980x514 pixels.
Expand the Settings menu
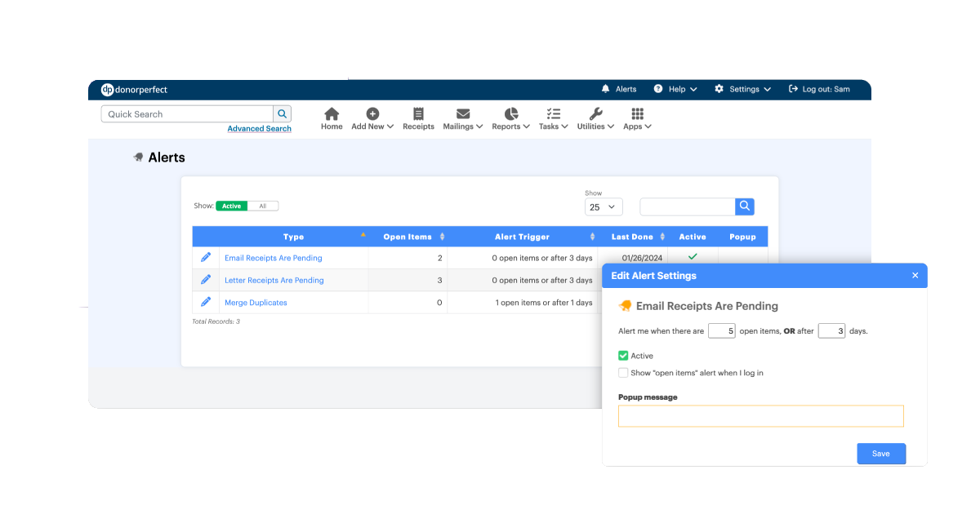coord(742,89)
